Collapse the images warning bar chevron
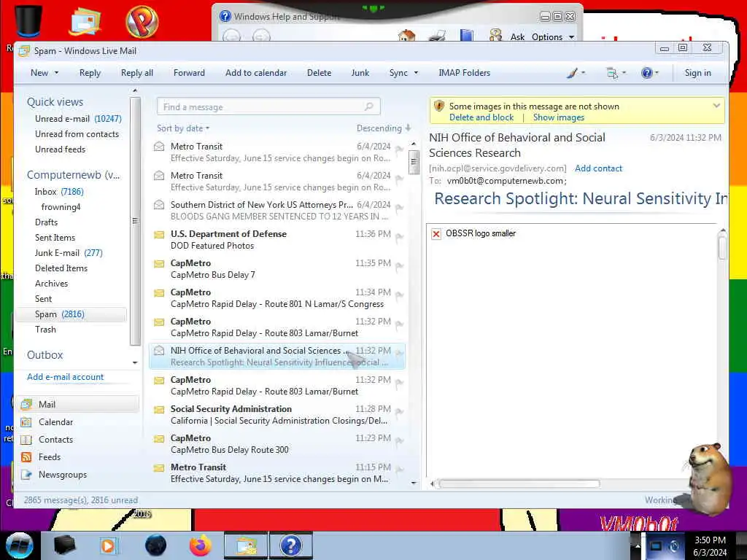The image size is (747, 560). click(716, 105)
